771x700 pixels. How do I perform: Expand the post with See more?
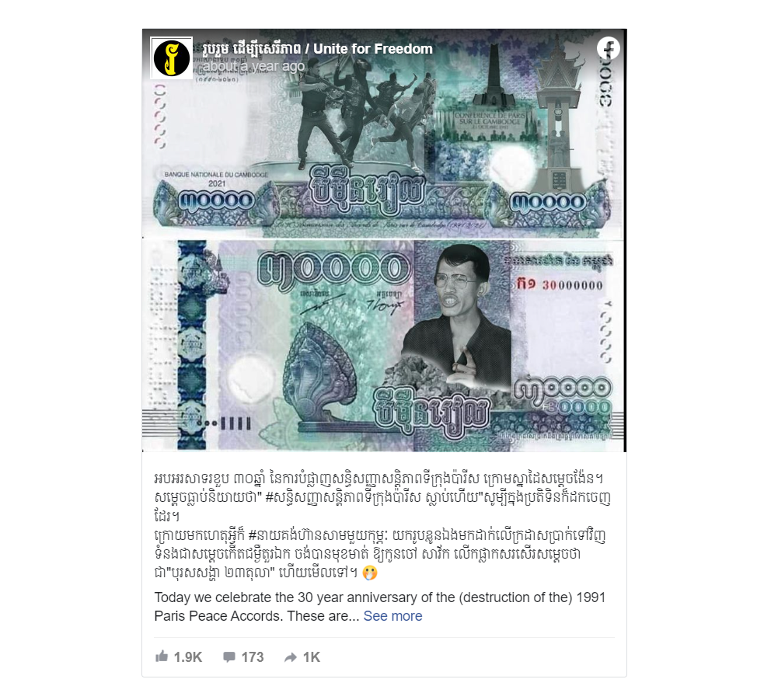coord(392,616)
